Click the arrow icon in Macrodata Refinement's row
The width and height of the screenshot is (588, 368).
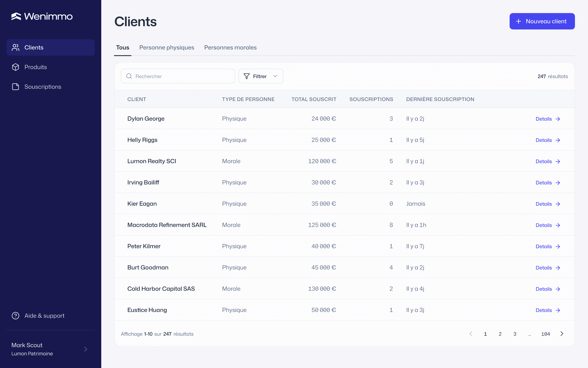pos(558,225)
